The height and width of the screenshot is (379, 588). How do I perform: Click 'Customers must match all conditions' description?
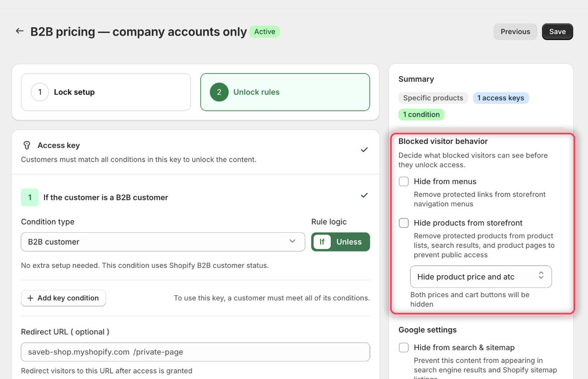139,159
